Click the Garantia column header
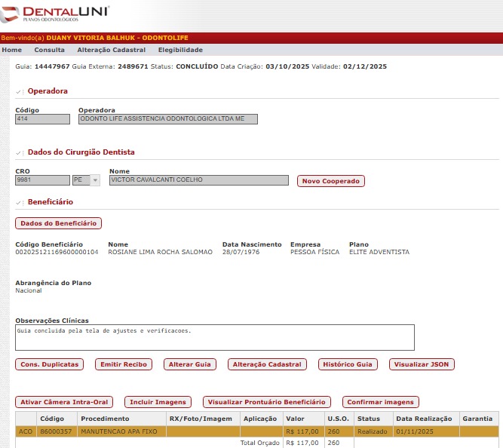Viewport: 503px width, 448px height. (480, 419)
